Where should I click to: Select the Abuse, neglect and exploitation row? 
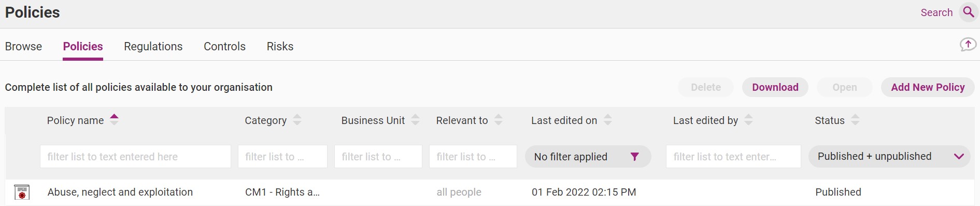(490, 193)
